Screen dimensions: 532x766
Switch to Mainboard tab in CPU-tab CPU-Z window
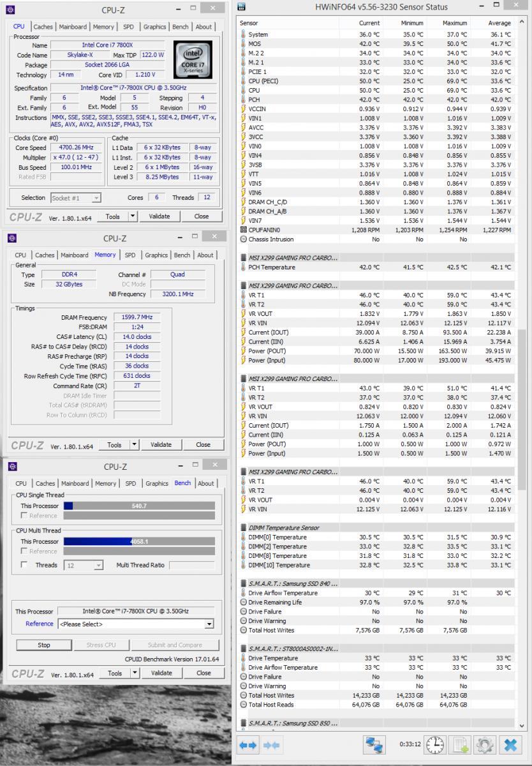pos(73,27)
